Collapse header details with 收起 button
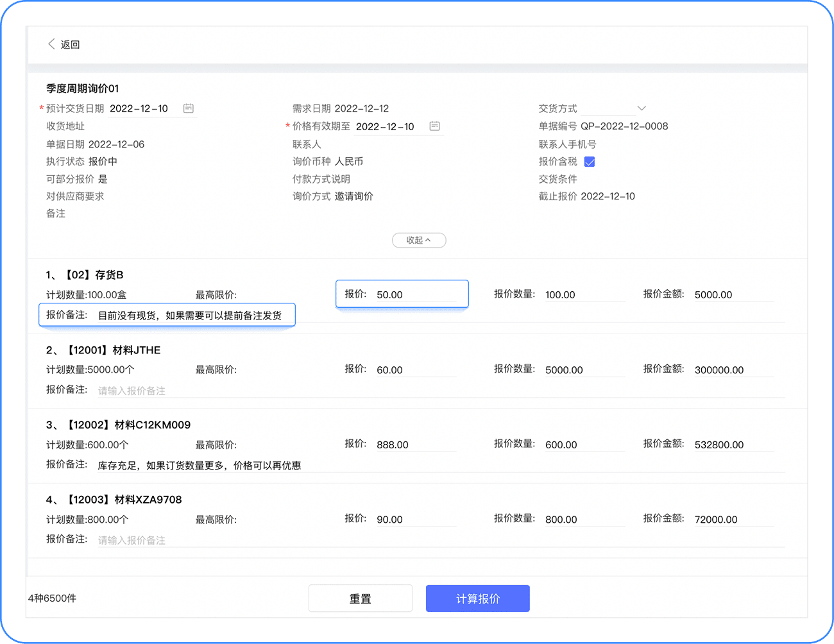This screenshot has width=834, height=644. point(419,240)
